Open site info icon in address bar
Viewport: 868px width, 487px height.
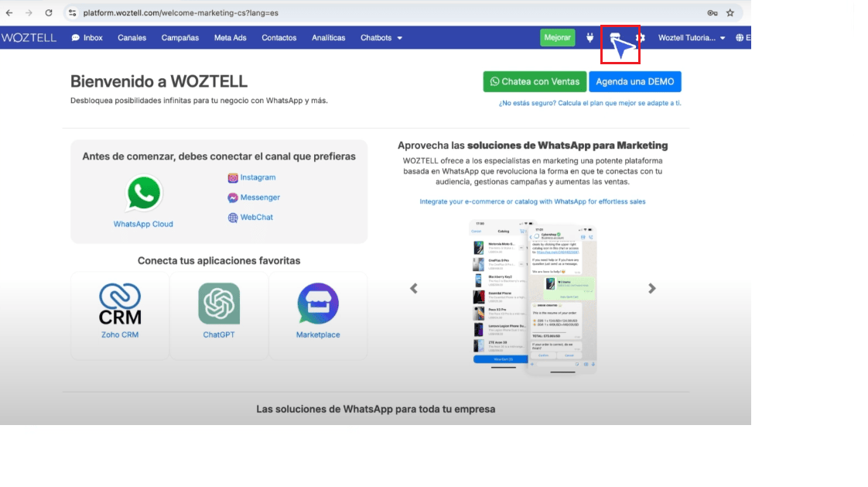(73, 12)
